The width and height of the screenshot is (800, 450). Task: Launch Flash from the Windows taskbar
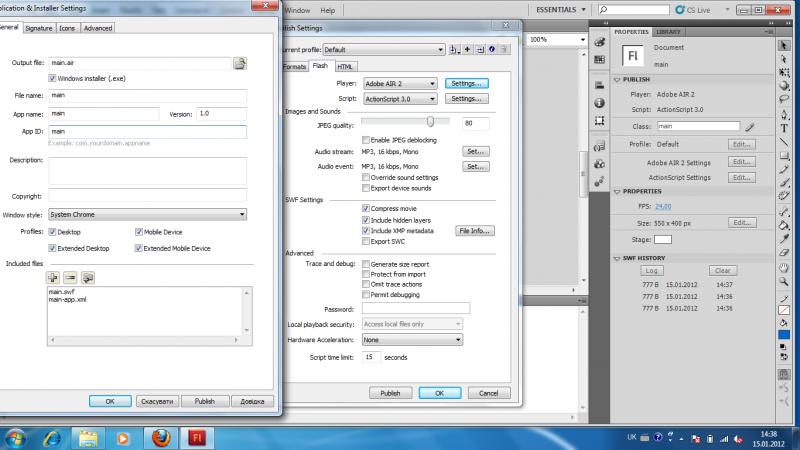197,438
